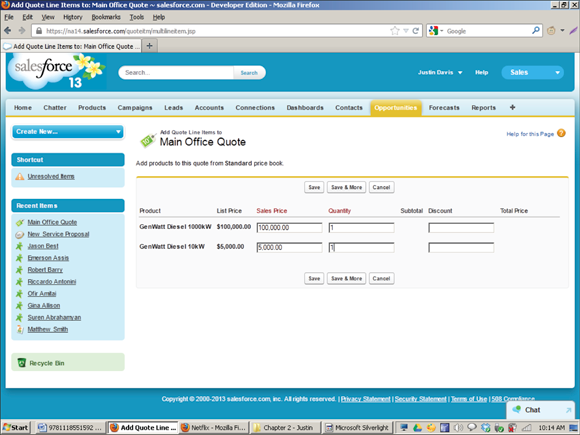This screenshot has width=580, height=435.
Task: Open the Sales app dropdown
Action: pyautogui.click(x=532, y=72)
